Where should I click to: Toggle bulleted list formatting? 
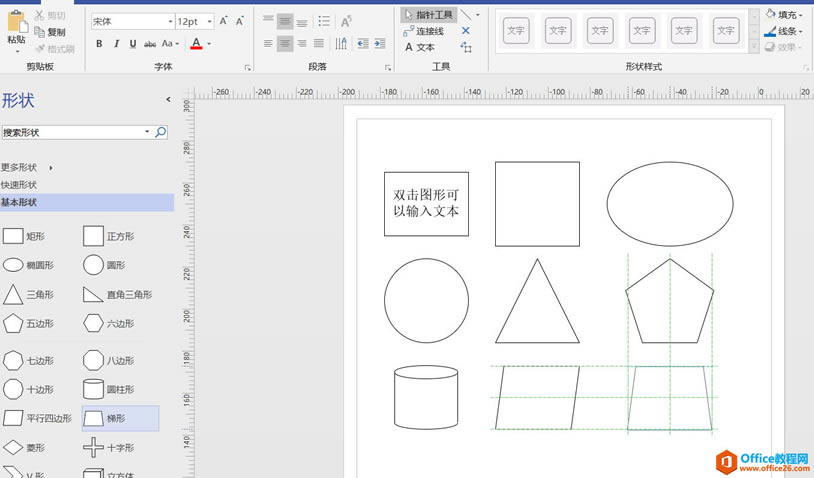324,21
